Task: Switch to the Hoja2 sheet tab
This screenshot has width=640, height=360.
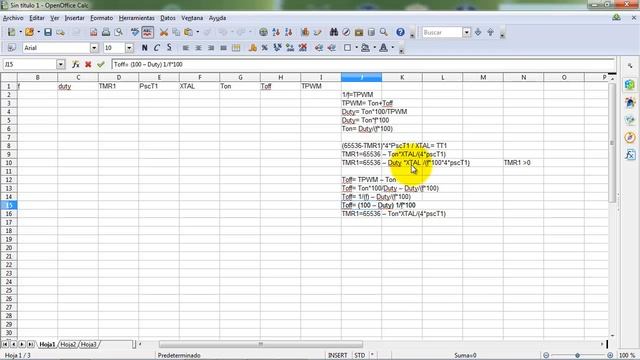Action: pyautogui.click(x=68, y=344)
